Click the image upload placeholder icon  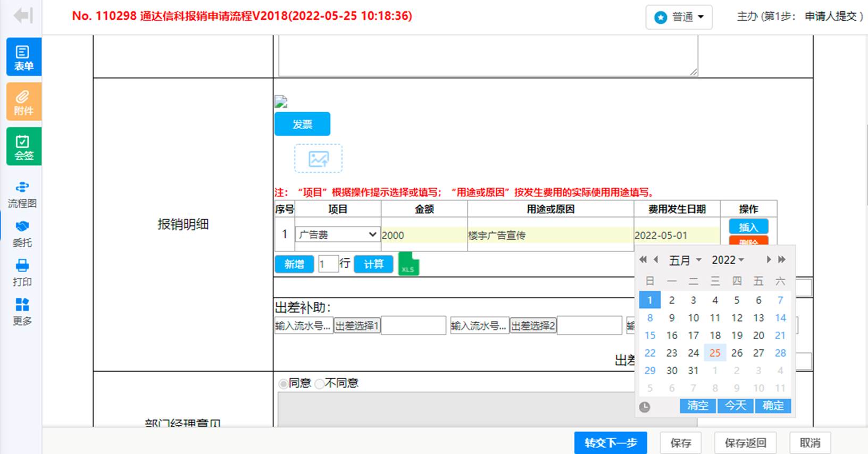coord(319,158)
